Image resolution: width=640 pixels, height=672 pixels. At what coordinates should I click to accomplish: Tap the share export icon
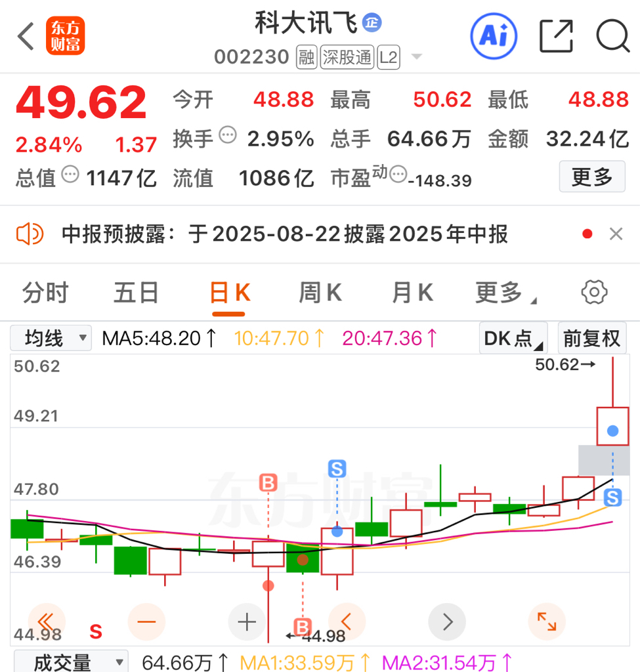pos(556,36)
